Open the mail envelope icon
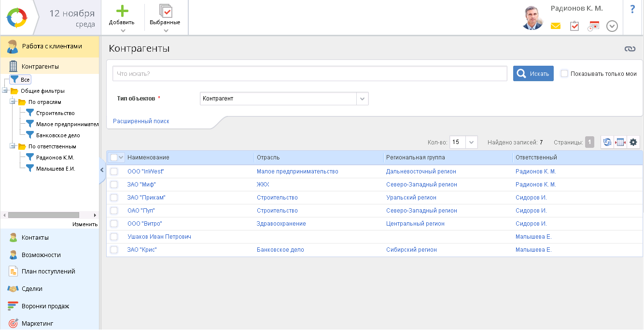 pyautogui.click(x=556, y=26)
